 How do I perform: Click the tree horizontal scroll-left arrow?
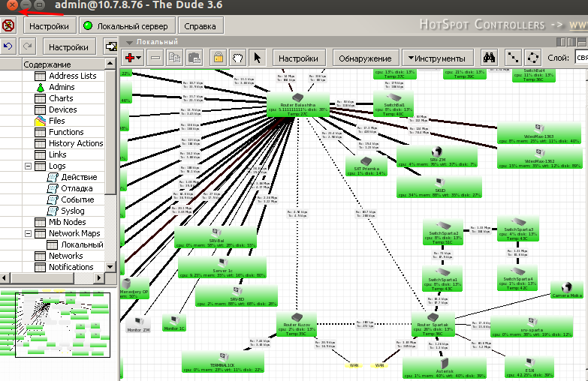click(5, 278)
